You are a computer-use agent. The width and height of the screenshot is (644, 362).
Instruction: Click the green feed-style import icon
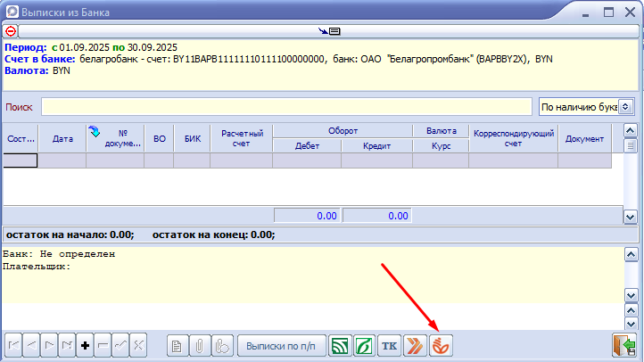[340, 345]
